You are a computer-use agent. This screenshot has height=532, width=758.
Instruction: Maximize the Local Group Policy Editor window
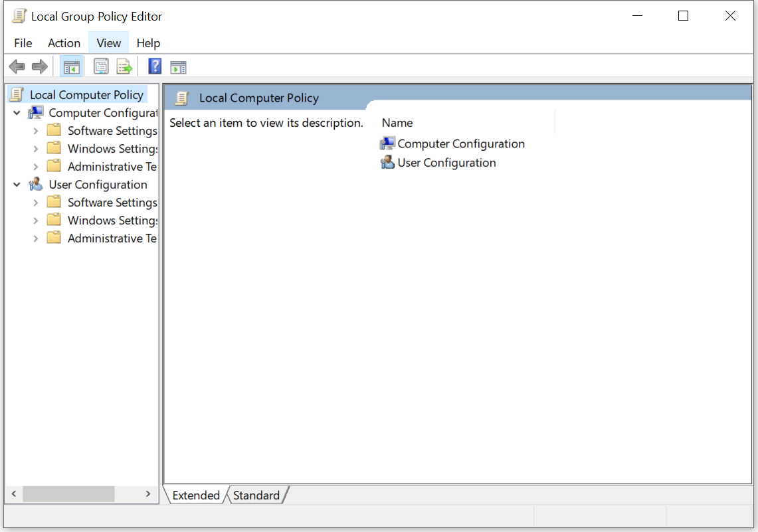pos(683,16)
